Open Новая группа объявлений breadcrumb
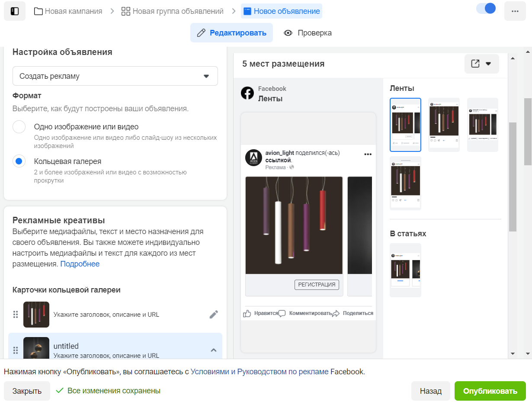The width and height of the screenshot is (532, 405). tap(173, 11)
